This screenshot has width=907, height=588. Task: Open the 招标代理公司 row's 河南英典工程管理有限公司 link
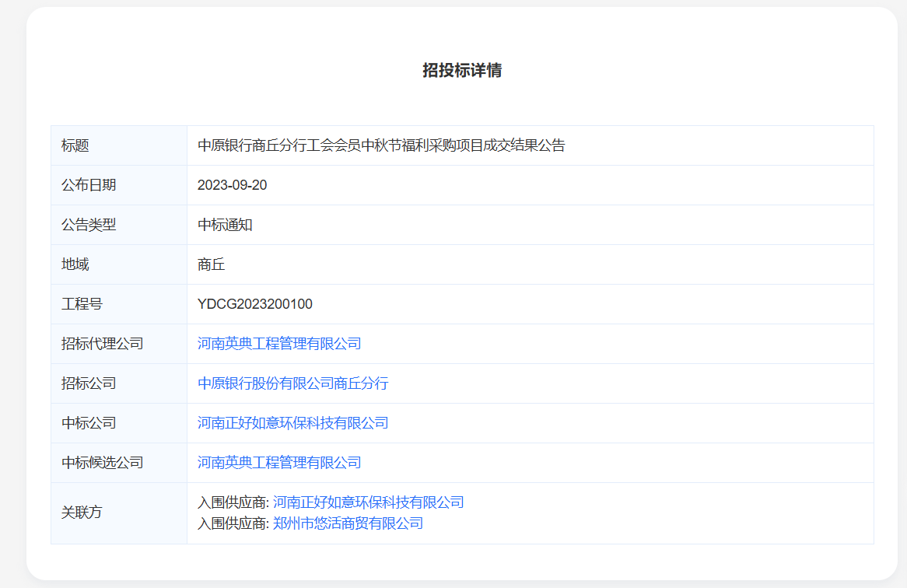(279, 344)
